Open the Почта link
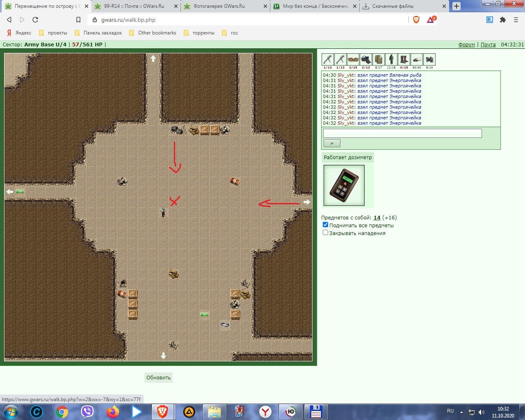 tap(488, 45)
